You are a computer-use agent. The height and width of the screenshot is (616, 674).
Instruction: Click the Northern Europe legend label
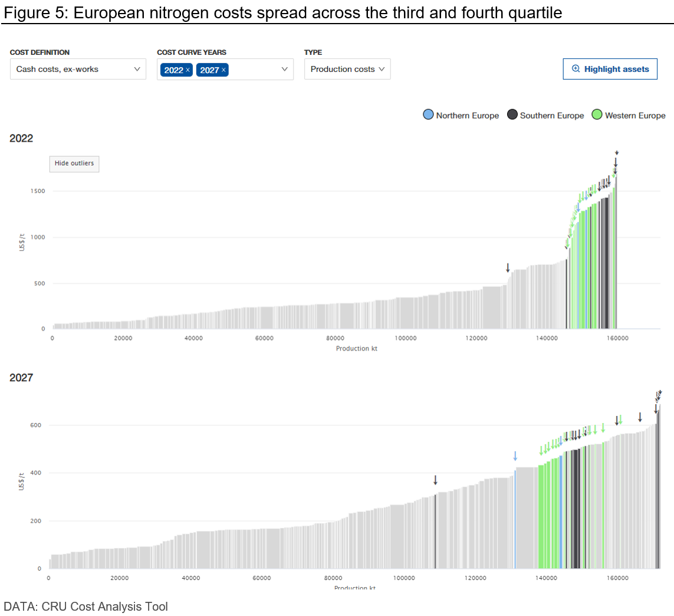[468, 116]
